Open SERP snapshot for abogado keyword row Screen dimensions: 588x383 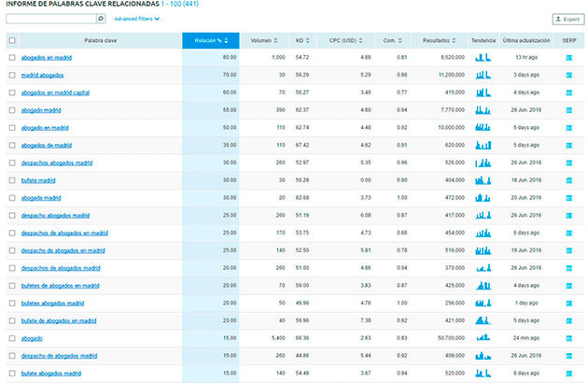569,338
